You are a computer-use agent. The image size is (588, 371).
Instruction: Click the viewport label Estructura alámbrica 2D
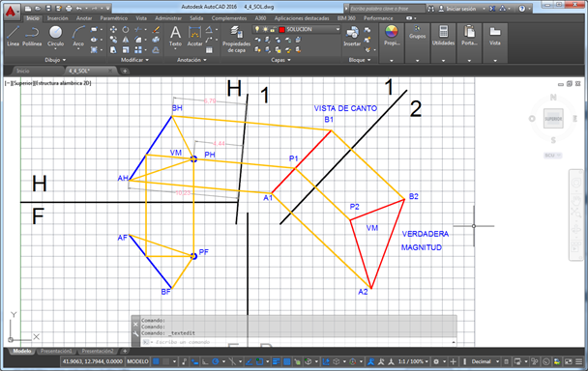[x=62, y=83]
